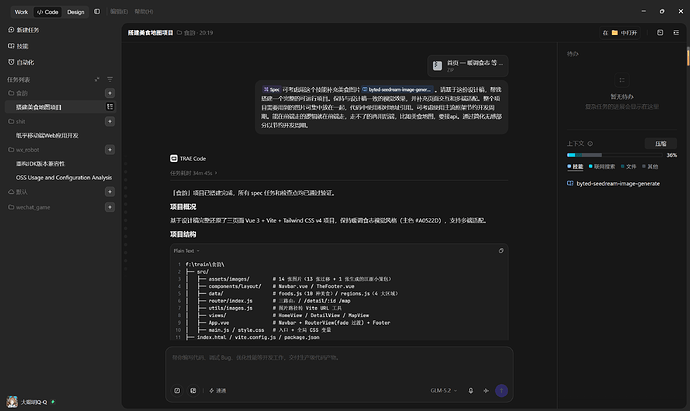Toggle the right side panel icon

676,33
